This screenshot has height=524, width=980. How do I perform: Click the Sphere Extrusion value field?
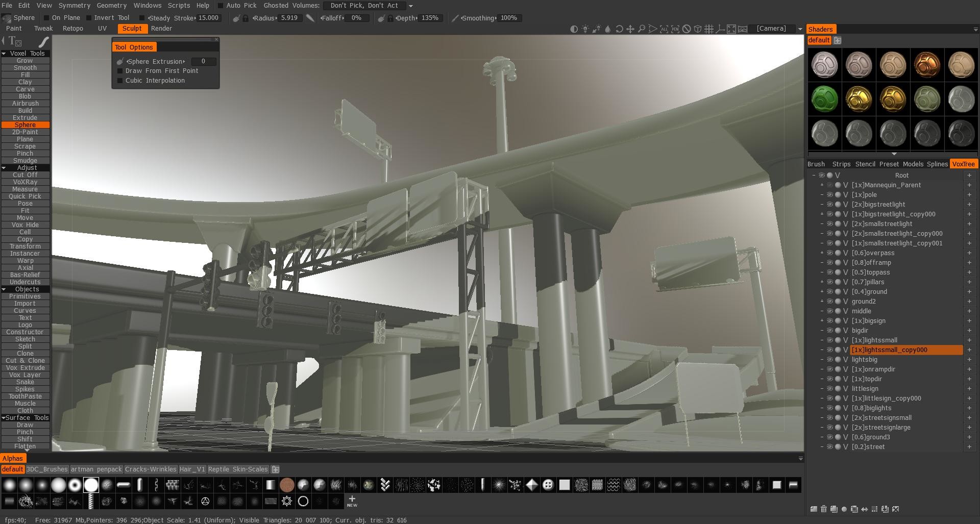tap(203, 61)
